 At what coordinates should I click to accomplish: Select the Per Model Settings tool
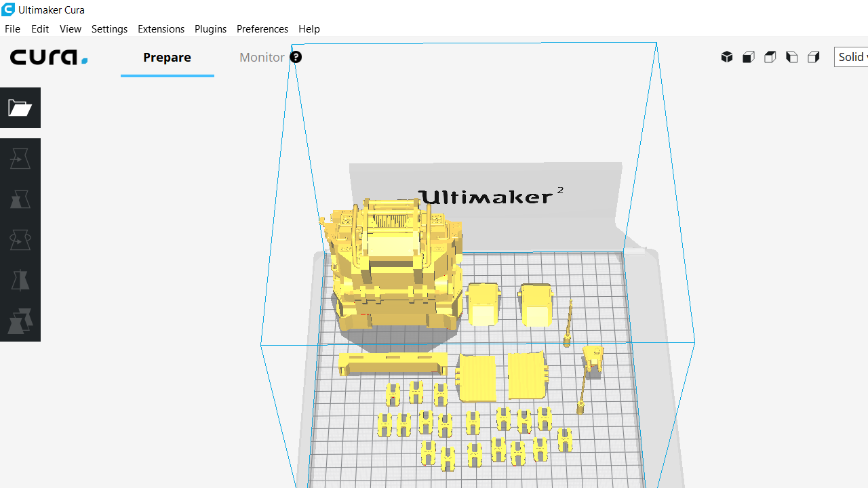point(20,321)
